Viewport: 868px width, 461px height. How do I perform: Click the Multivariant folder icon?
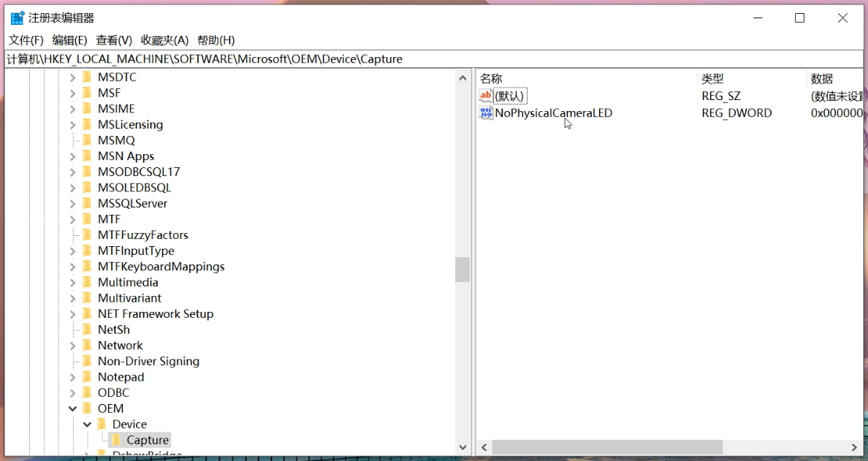pos(87,298)
